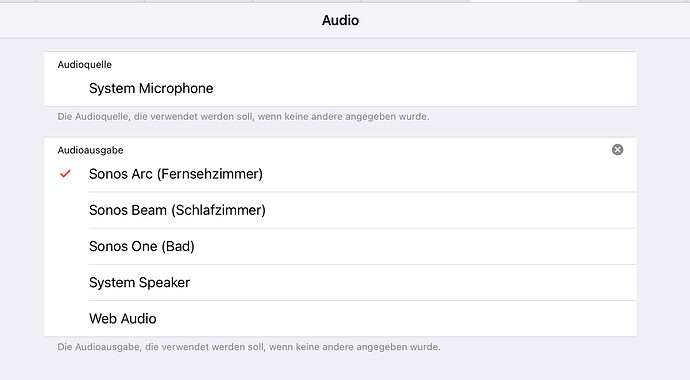Open the highlighted white tab in top strip
The height and width of the screenshot is (380, 690).
524,1
